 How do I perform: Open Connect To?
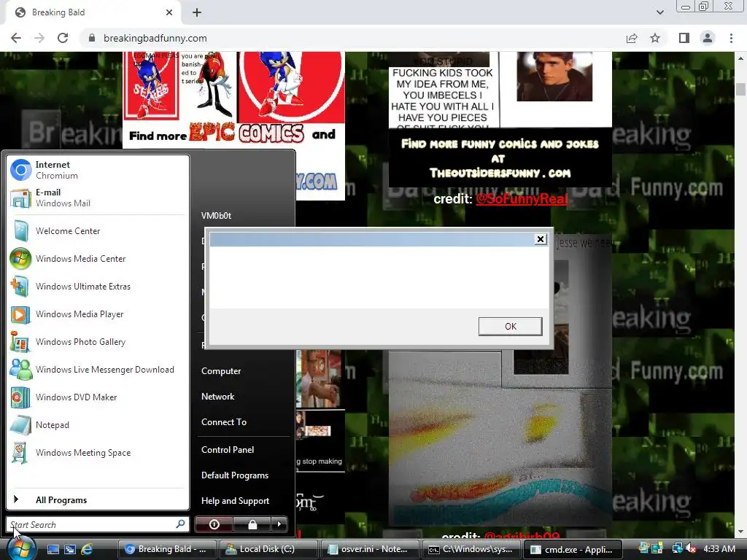point(224,422)
